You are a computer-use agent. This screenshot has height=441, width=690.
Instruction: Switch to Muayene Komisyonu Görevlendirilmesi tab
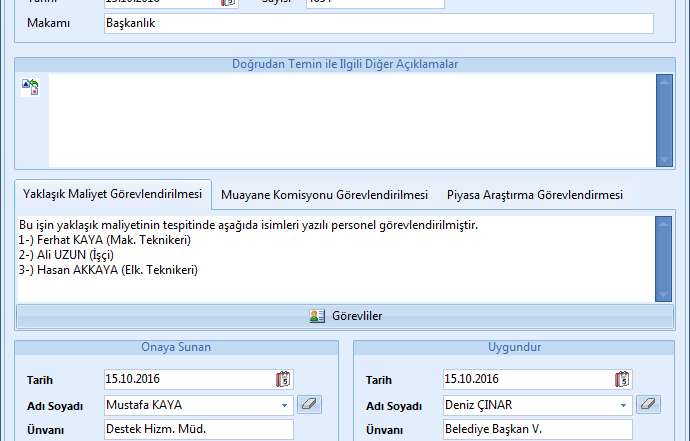324,194
